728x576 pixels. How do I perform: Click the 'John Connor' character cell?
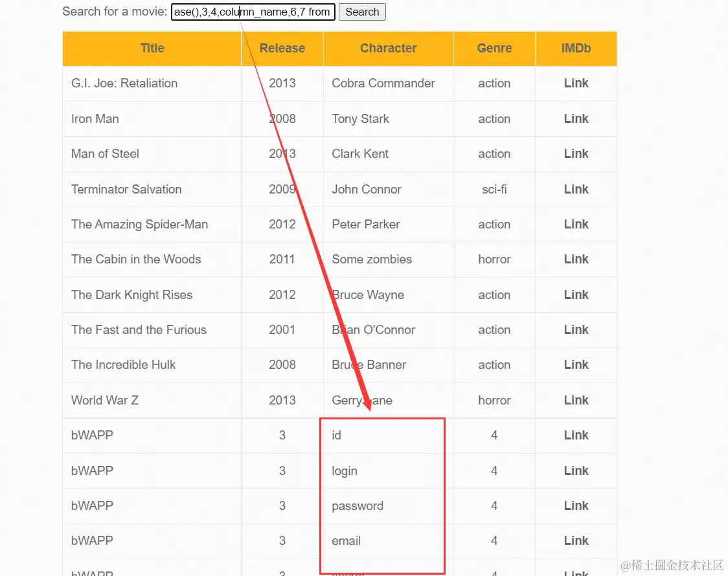[x=389, y=189]
